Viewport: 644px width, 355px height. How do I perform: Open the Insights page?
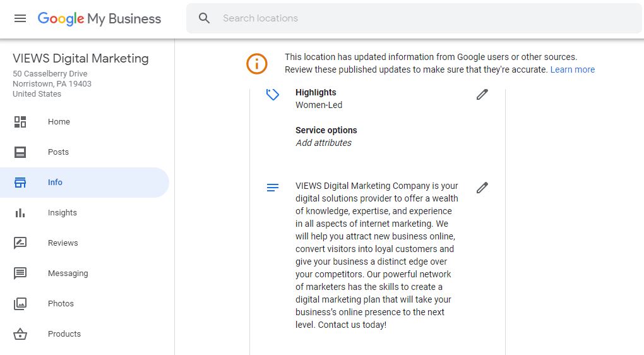(x=63, y=213)
